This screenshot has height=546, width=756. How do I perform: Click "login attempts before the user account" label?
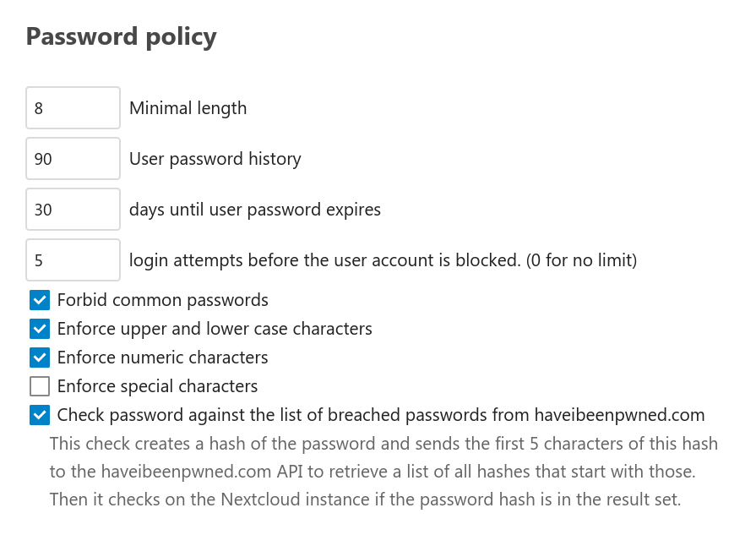coord(383,260)
